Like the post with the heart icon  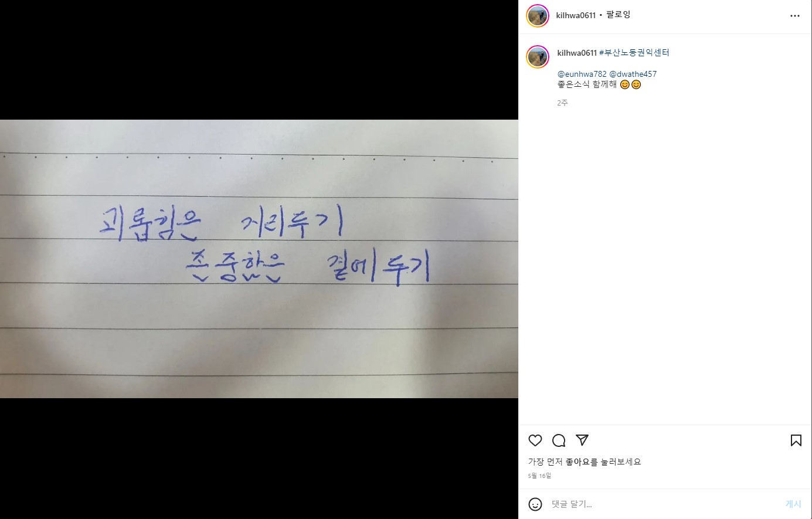coord(535,440)
